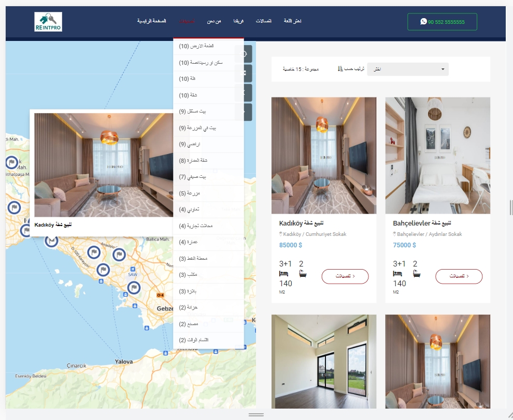Click the map locate crosshair button
Screen dimensions: 513x420
coord(244,54)
